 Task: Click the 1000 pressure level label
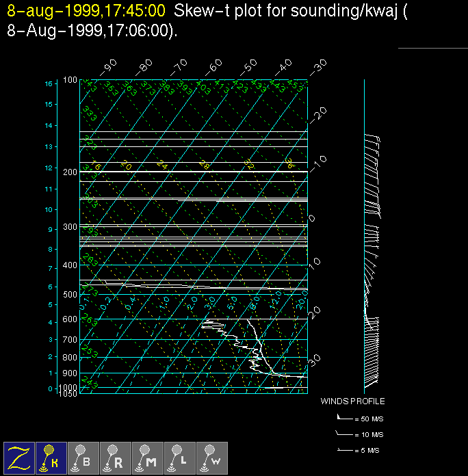click(x=69, y=387)
